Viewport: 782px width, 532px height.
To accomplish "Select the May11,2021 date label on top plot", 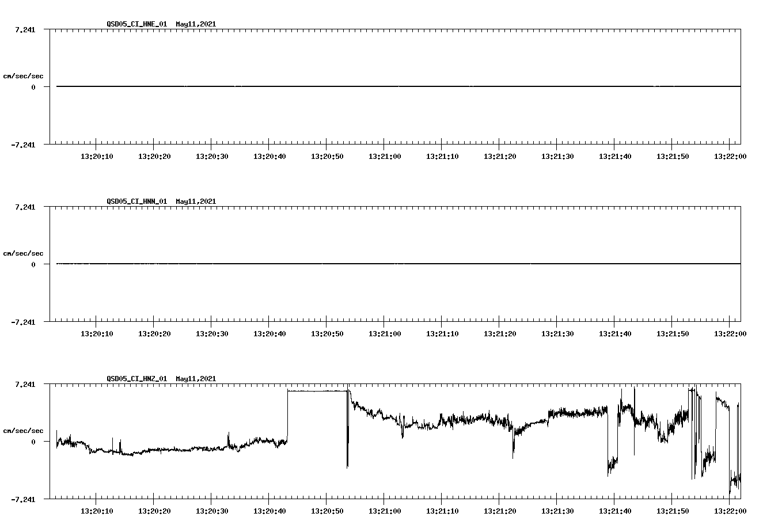I will [196, 25].
